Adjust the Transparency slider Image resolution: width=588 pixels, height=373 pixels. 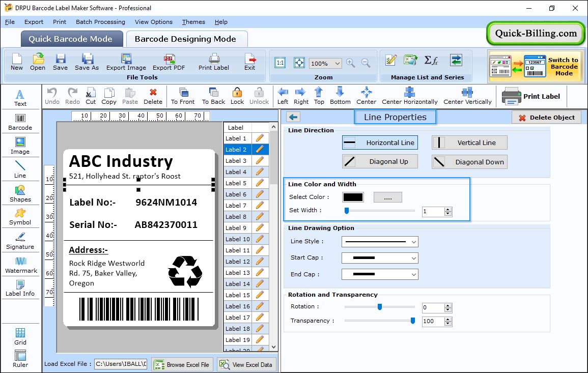[x=412, y=321]
